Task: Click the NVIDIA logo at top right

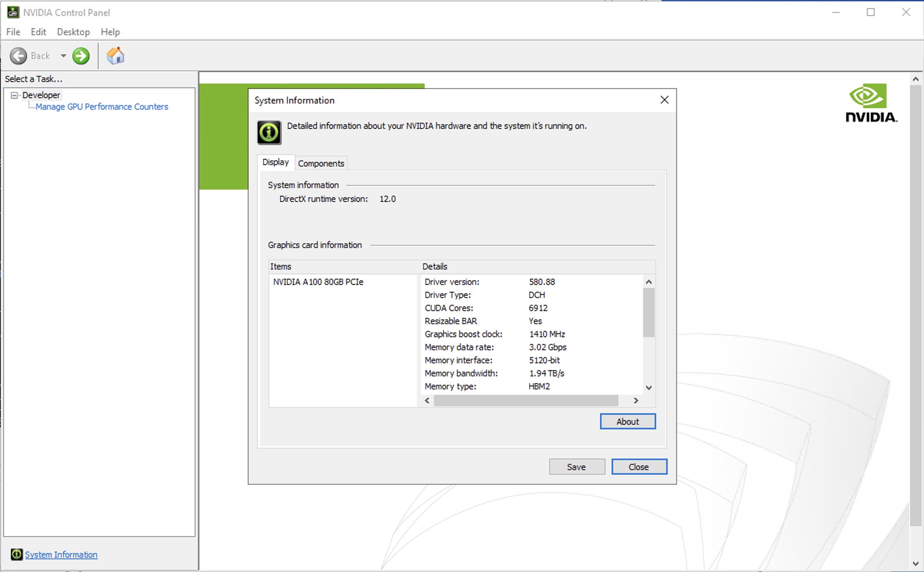Action: [x=871, y=103]
